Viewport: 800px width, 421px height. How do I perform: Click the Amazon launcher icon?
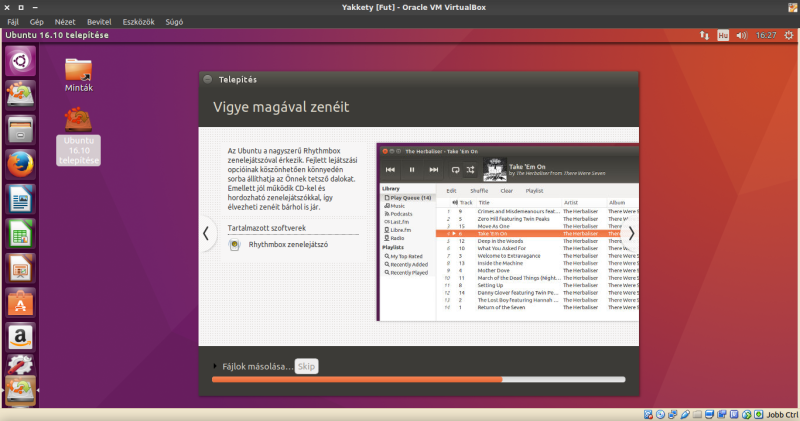click(20, 336)
